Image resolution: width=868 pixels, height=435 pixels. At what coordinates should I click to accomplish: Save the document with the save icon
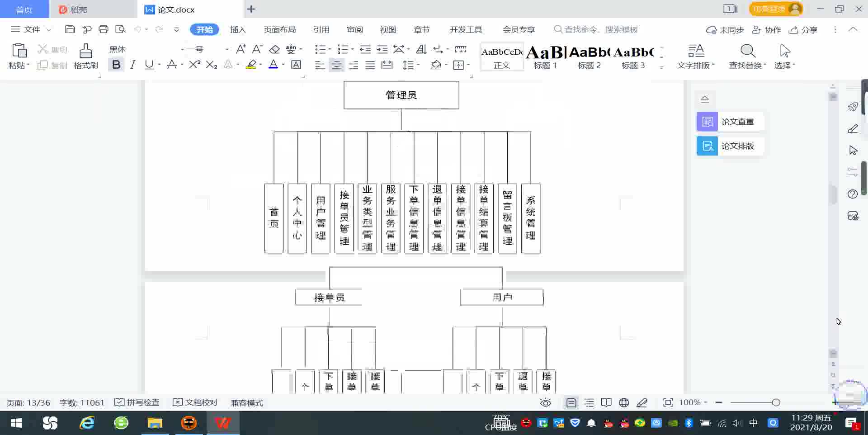click(70, 29)
